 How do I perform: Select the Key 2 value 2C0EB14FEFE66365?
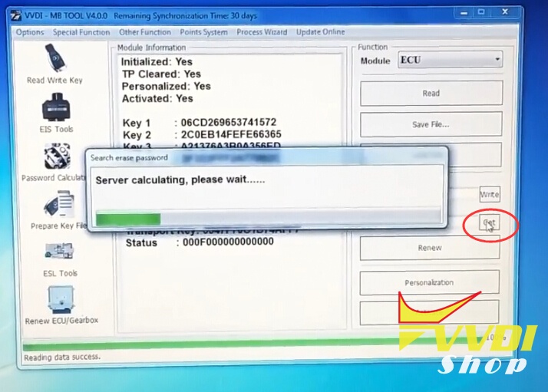(231, 134)
